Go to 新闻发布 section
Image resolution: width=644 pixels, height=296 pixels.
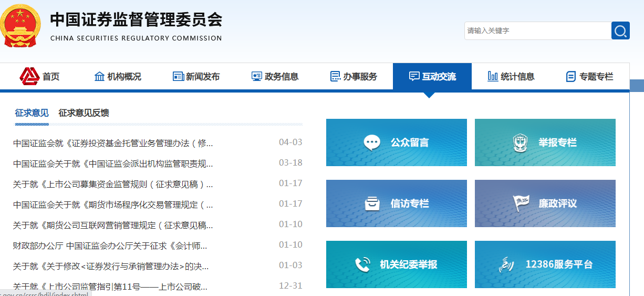[203, 77]
